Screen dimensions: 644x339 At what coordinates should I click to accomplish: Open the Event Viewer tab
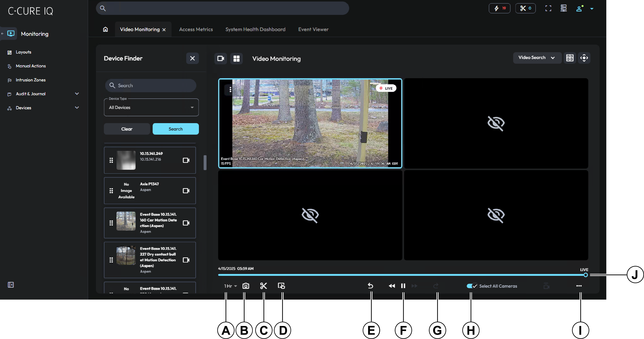click(313, 30)
